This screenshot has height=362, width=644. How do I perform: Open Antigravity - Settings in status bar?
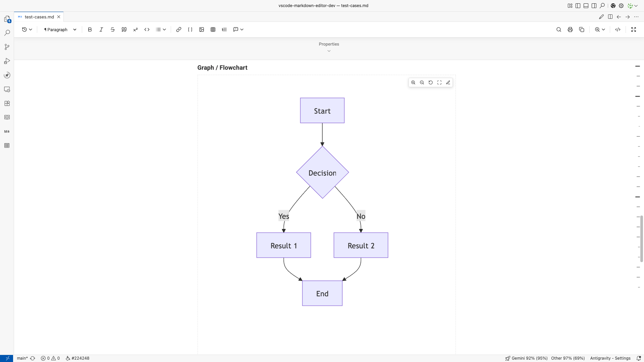click(x=610, y=358)
